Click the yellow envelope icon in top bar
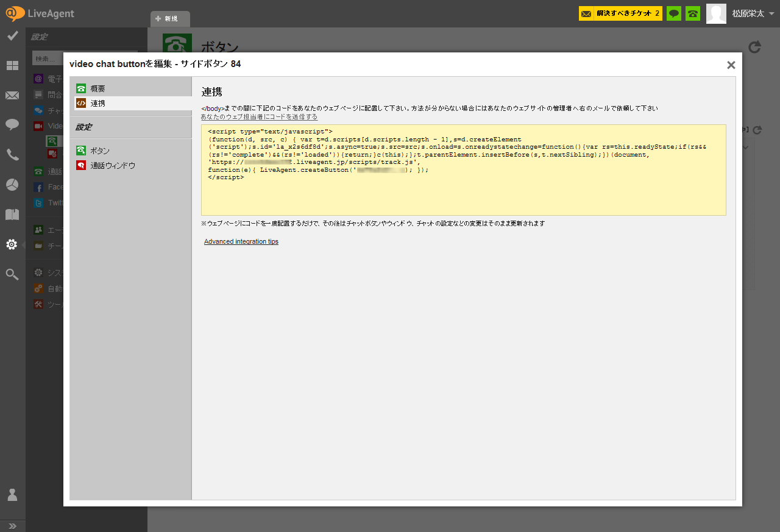Image resolution: width=780 pixels, height=532 pixels. [x=586, y=13]
